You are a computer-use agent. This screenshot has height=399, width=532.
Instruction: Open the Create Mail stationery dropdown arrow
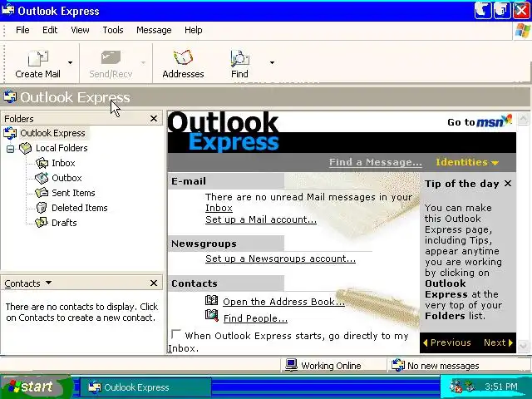pos(70,63)
